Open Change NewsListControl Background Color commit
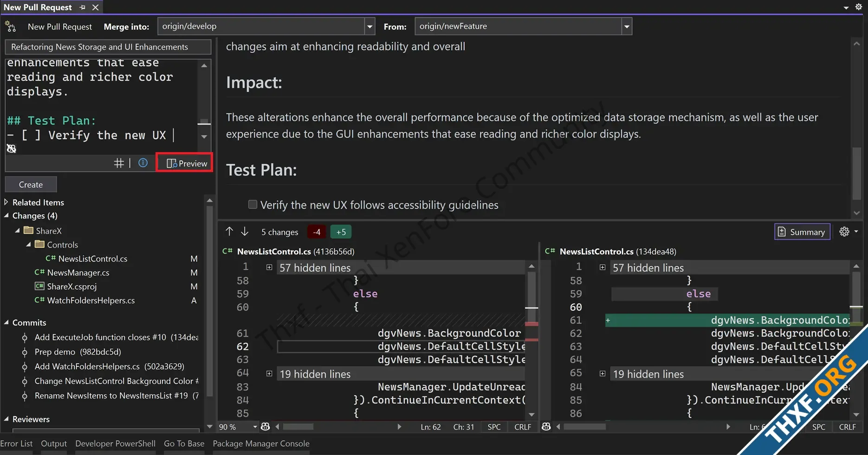 (116, 381)
